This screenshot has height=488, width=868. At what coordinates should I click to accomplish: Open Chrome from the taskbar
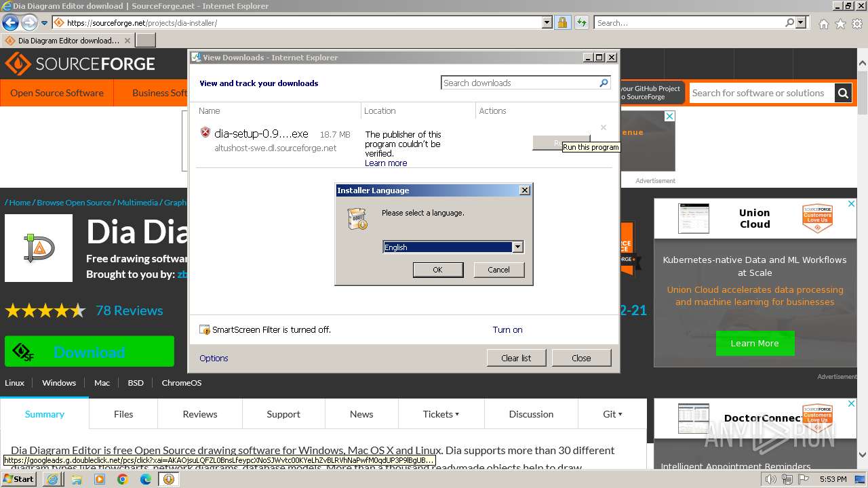click(122, 479)
